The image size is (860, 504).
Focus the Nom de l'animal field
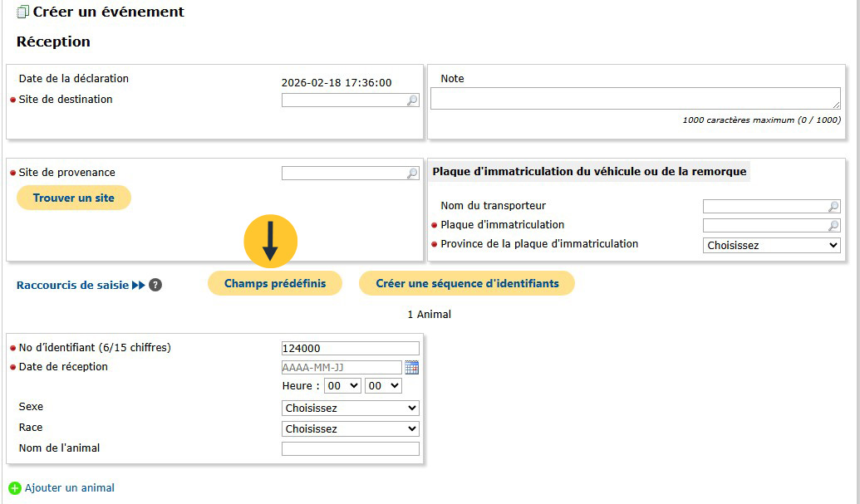(x=350, y=449)
